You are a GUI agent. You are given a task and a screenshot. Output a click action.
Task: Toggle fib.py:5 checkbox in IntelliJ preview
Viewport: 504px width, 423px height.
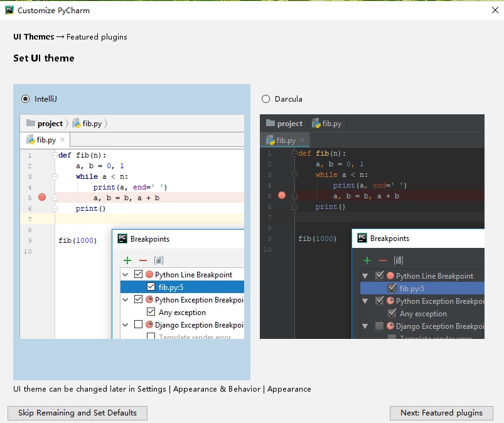[x=151, y=286]
